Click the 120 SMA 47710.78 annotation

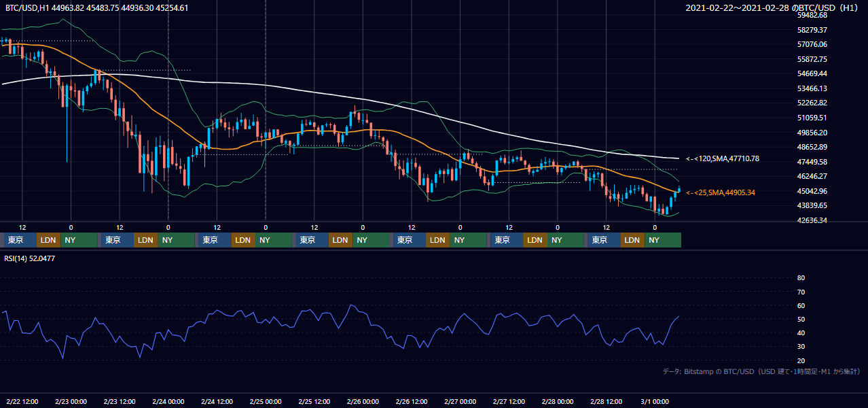(722, 158)
